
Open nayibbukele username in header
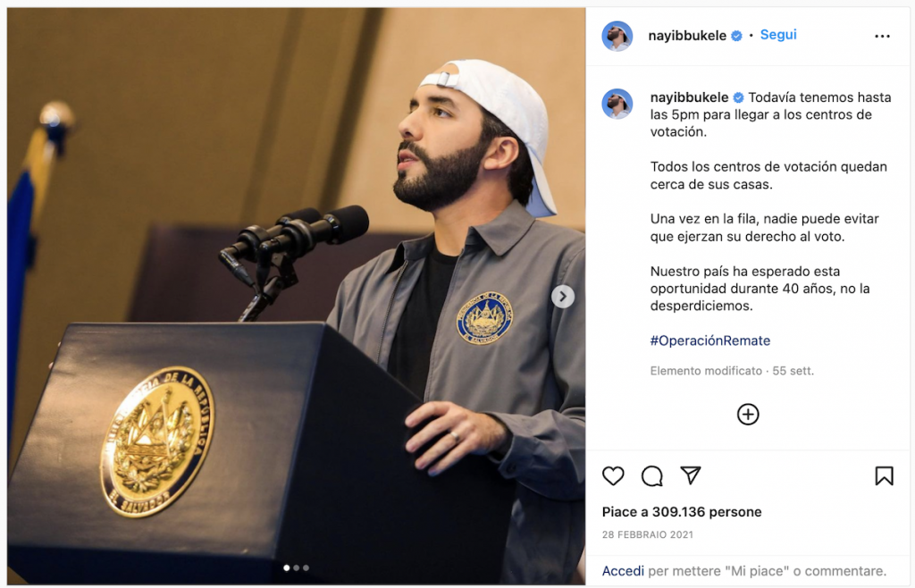[687, 36]
